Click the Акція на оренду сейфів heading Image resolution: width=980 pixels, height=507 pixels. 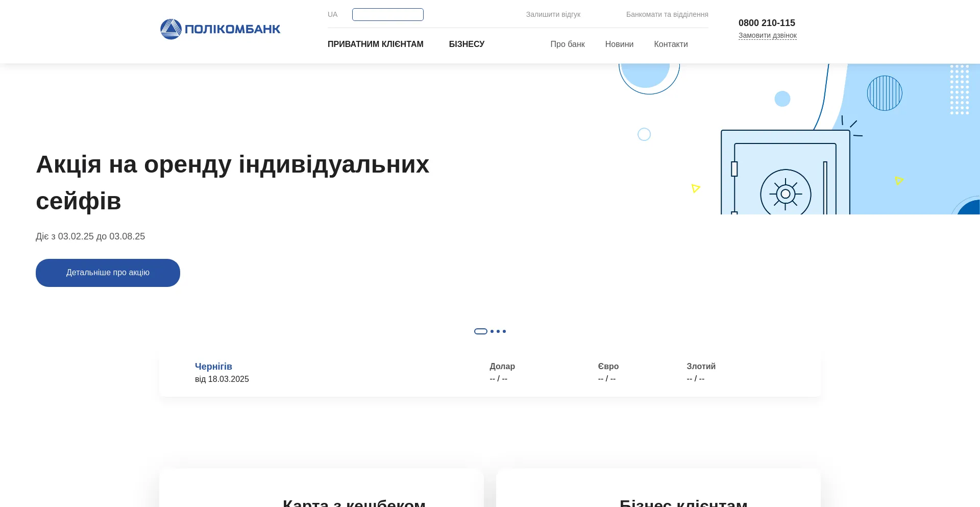(232, 182)
